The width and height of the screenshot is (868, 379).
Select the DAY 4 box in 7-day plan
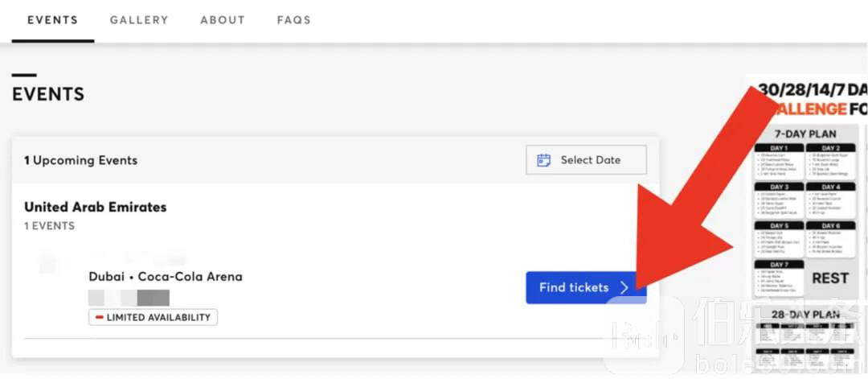tap(831, 200)
